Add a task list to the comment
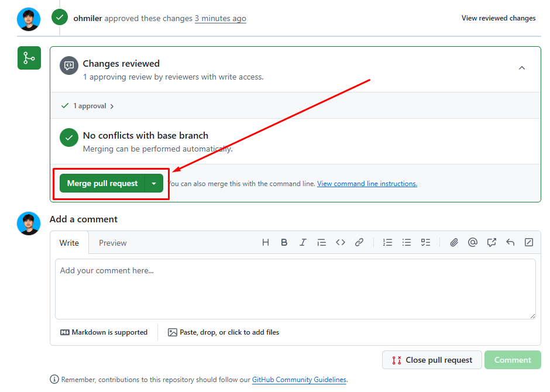550x392 pixels. 426,242
